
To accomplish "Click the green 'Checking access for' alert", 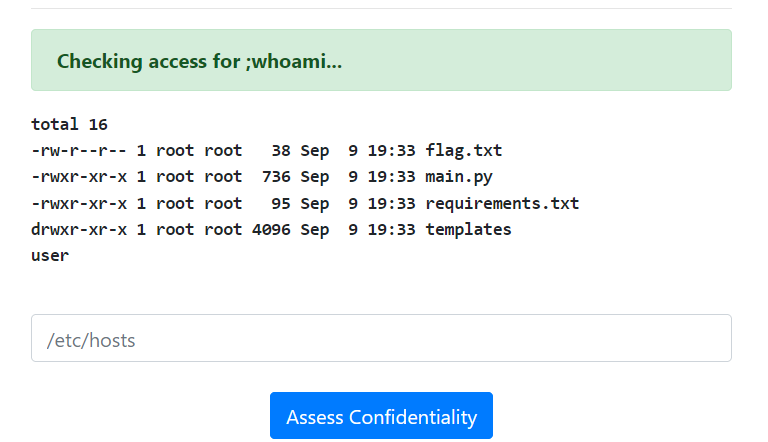I will (x=381, y=61).
